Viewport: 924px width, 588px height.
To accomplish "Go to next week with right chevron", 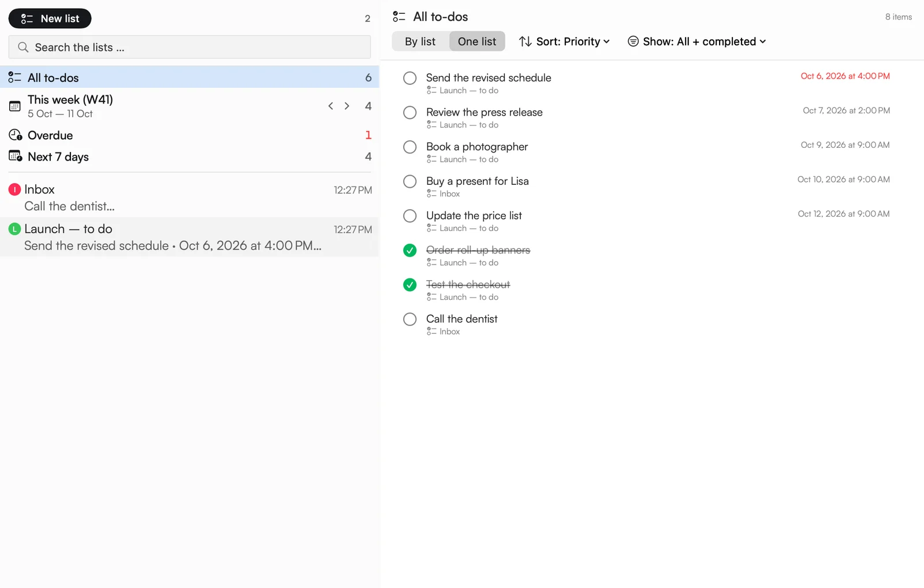I will (346, 106).
